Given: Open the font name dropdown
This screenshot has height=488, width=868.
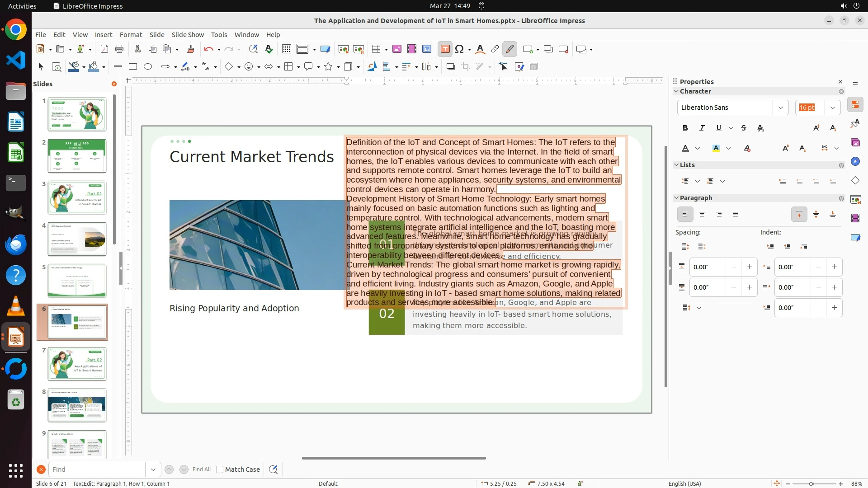Looking at the screenshot, I should pos(780,108).
